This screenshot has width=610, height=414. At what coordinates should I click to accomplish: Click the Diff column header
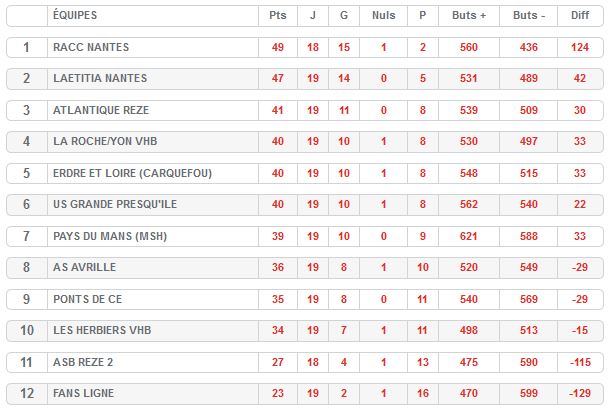[580, 16]
